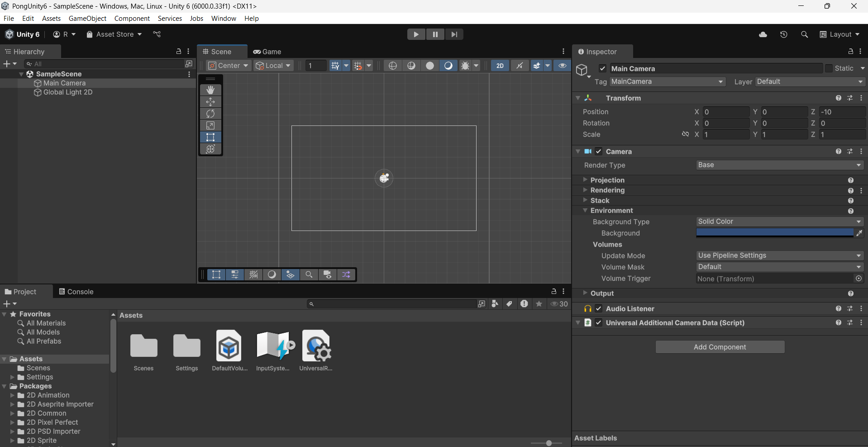Lock the Hierarchy panel
Viewport: 868px width, 447px height.
179,52
